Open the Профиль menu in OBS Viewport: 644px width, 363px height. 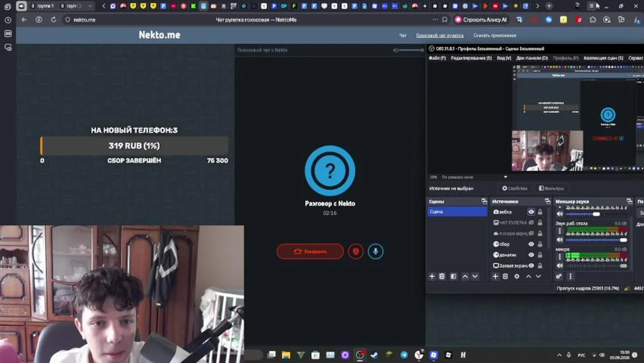click(x=565, y=58)
